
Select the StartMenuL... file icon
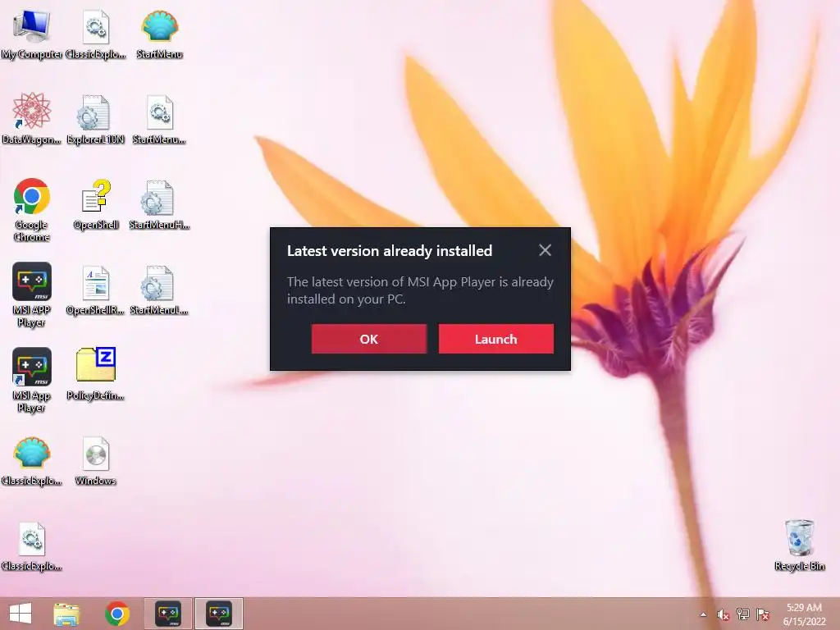click(x=159, y=290)
